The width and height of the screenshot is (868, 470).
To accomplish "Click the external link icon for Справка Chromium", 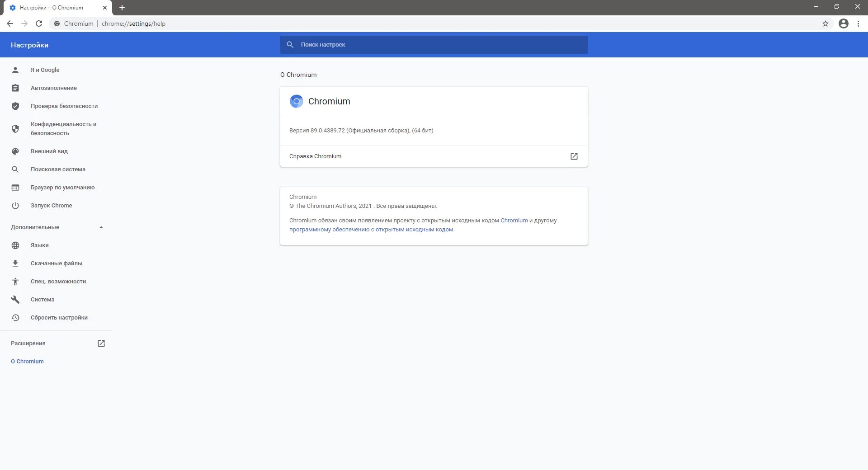I will (574, 156).
